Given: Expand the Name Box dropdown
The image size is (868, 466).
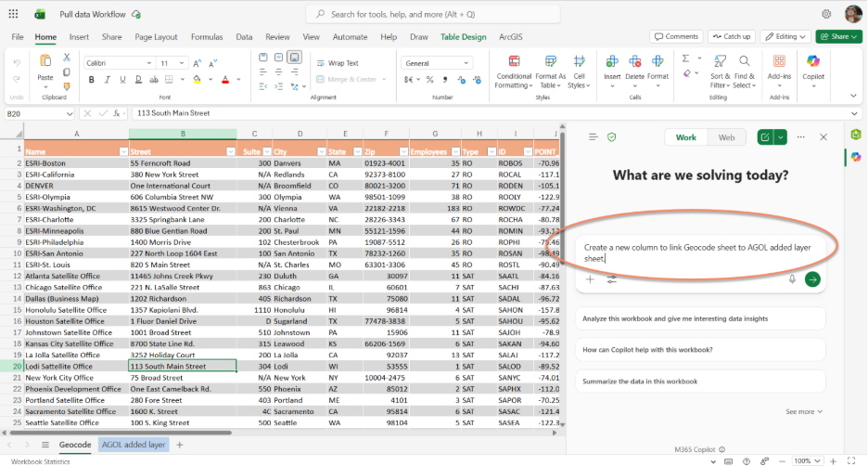Looking at the screenshot, I should tap(70, 113).
